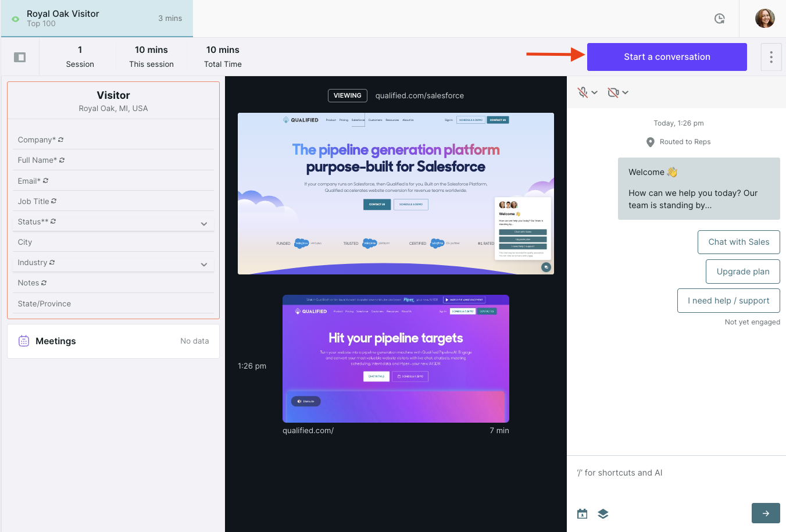786x532 pixels.
Task: Expand the camera options chevron
Action: (x=625, y=92)
